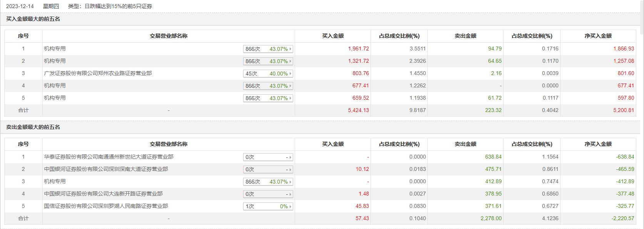The width and height of the screenshot is (644, 229).
Task: Expand 0次 box for 深圳深南大道 branch
Action: [268, 170]
